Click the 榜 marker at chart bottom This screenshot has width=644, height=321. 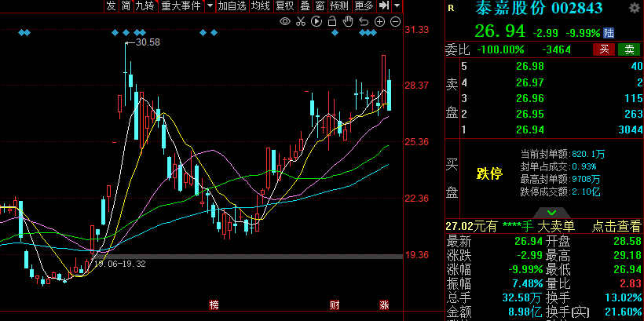214,305
